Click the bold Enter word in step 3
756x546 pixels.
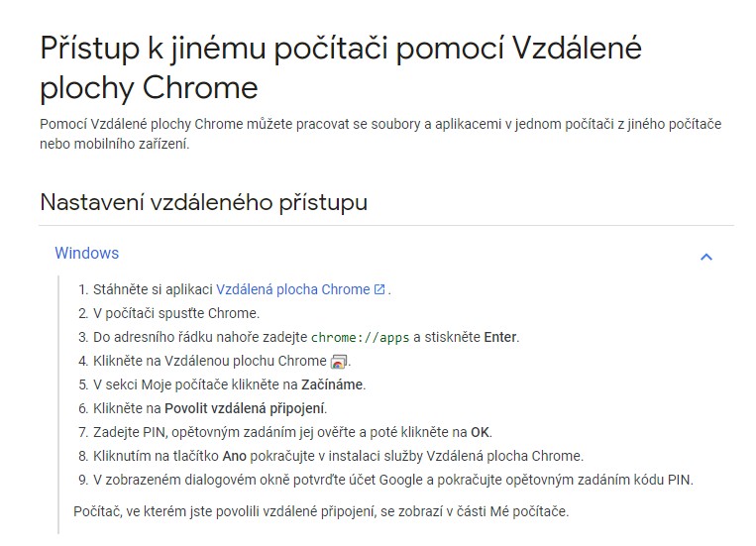500,337
